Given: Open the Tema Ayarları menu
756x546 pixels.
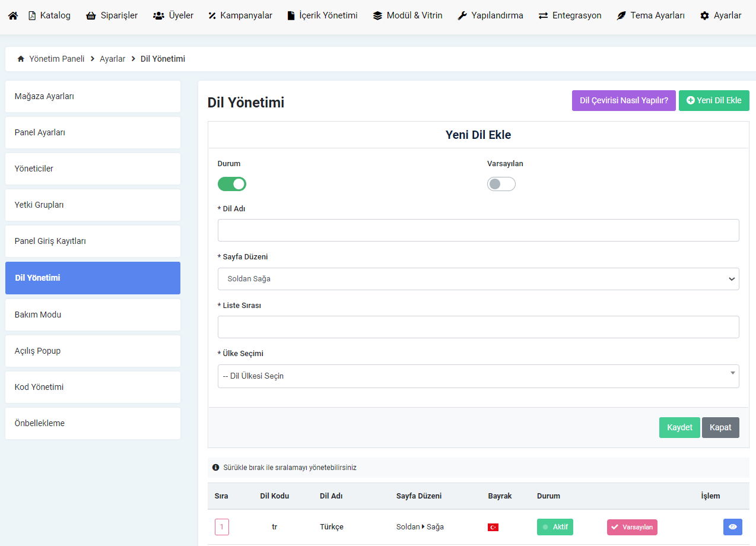Looking at the screenshot, I should coord(650,16).
